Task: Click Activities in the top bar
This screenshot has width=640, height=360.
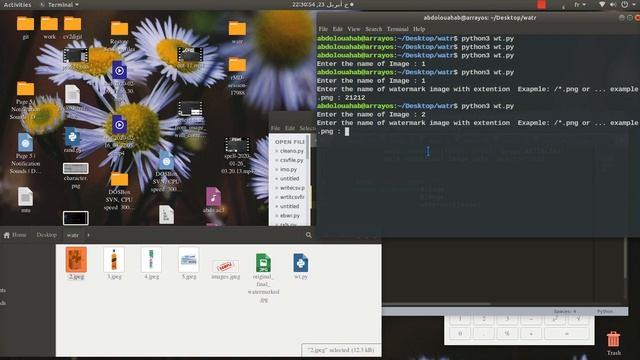Action: click(17, 4)
